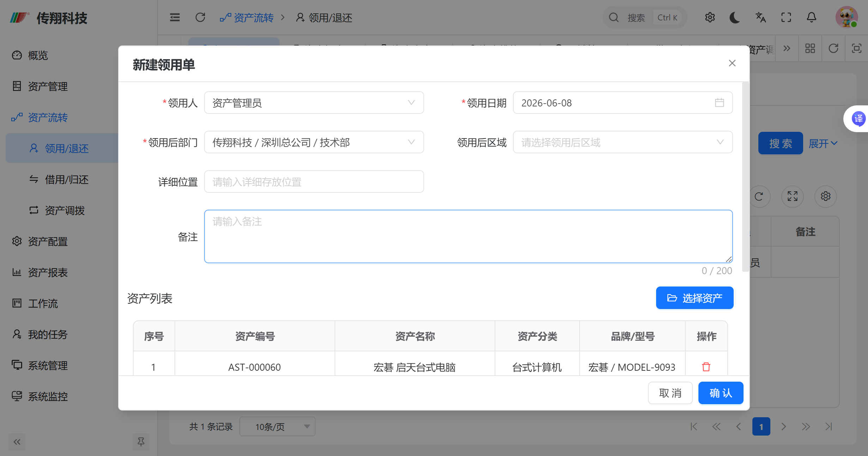
Task: Expand table fullscreen icon in background list
Action: (x=792, y=196)
